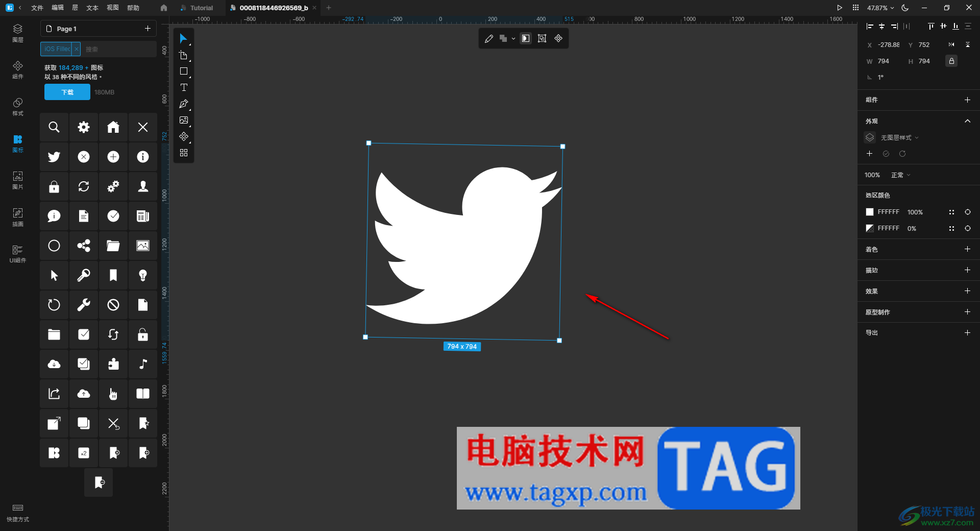Image resolution: width=980 pixels, height=531 pixels.
Task: Select the Move/Select arrow tool
Action: 183,39
